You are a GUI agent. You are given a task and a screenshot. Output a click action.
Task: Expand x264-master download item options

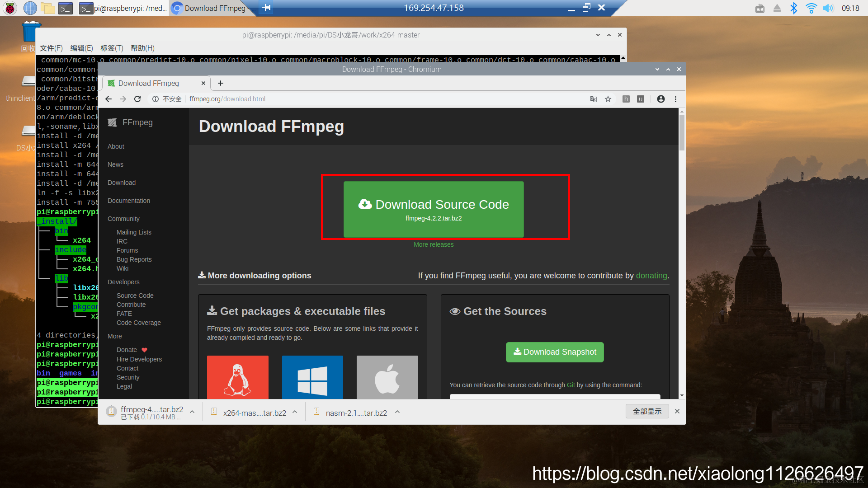click(295, 412)
